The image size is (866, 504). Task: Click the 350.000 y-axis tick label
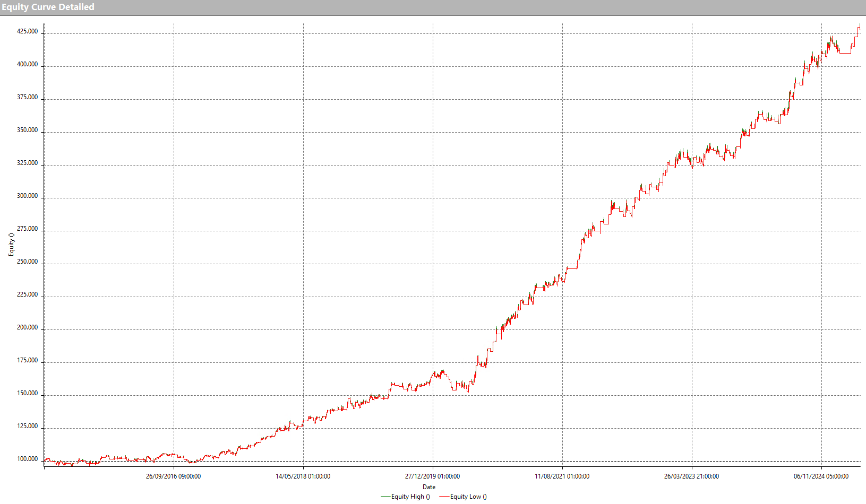(x=28, y=130)
